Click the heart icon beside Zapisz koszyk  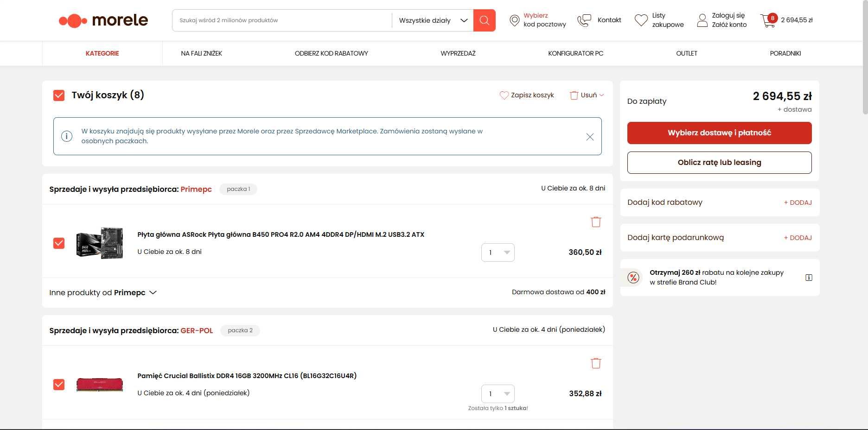point(504,95)
